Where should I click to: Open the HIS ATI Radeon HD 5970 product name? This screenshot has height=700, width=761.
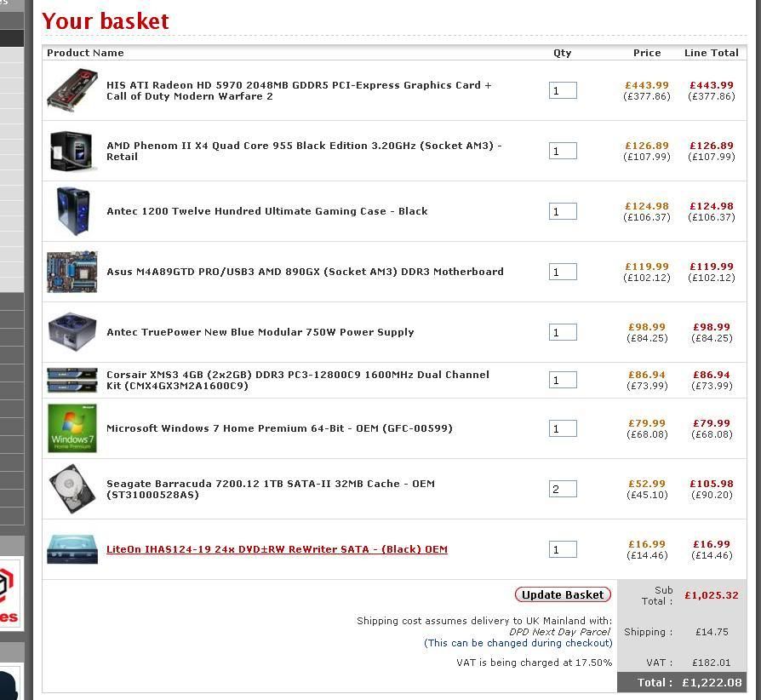299,90
